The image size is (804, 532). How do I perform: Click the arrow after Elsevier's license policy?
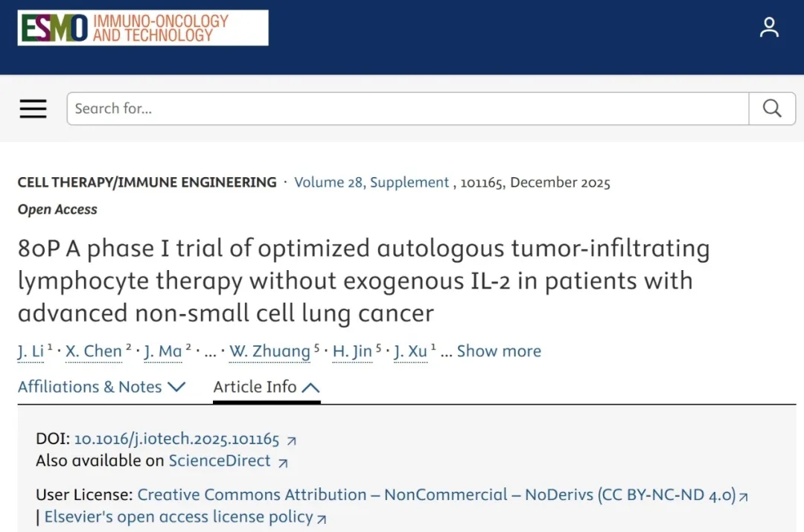[322, 518]
